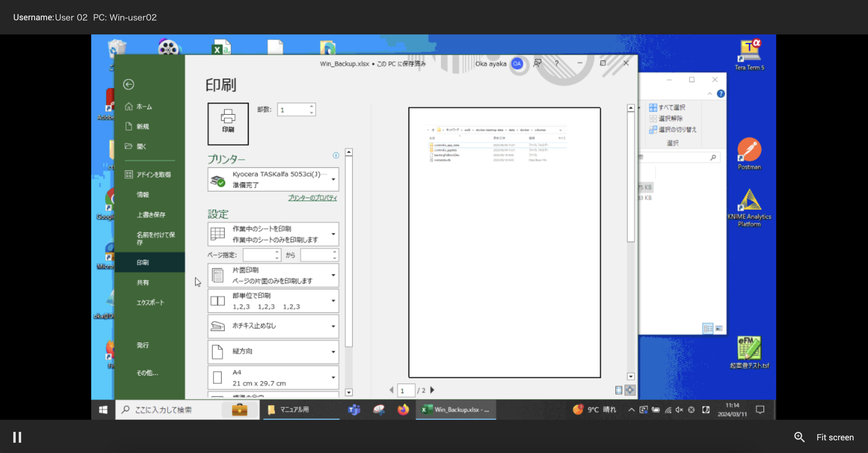Open the 部単位で印刷 collation dropdown
This screenshot has width=868, height=453.
pos(273,301)
